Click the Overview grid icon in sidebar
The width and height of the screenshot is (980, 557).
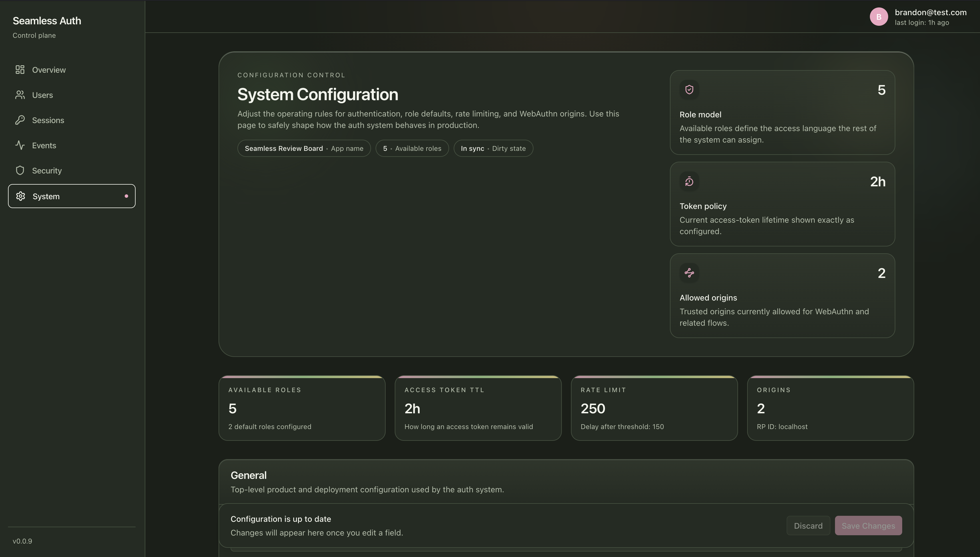point(20,70)
